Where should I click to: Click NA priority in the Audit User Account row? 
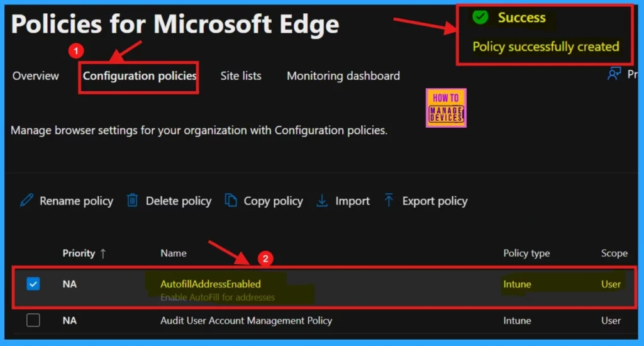click(x=69, y=321)
